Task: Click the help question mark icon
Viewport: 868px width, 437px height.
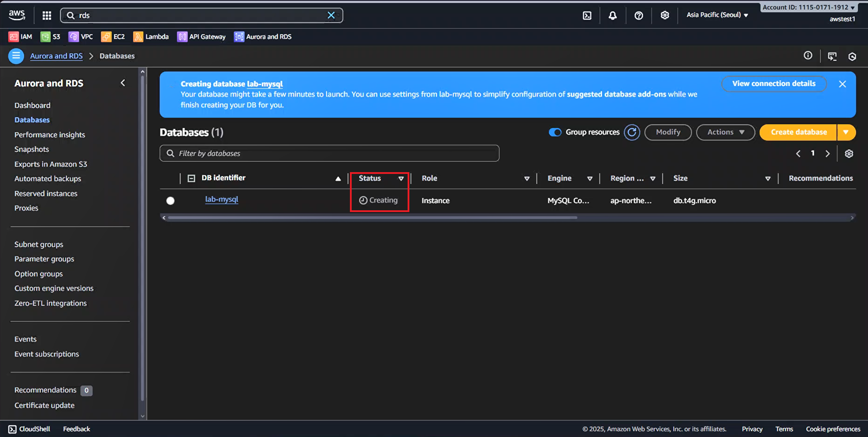Action: coord(638,15)
